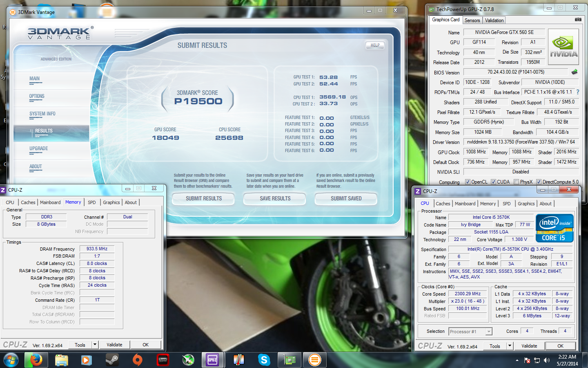The width and height of the screenshot is (588, 368).
Task: Click the GPU-Z title bar icon
Action: (x=432, y=9)
